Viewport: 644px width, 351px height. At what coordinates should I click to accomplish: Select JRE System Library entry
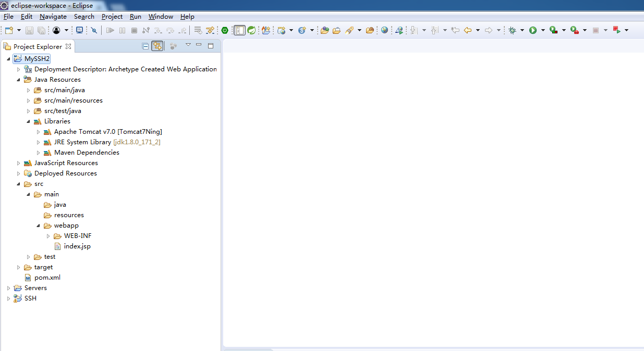click(102, 142)
